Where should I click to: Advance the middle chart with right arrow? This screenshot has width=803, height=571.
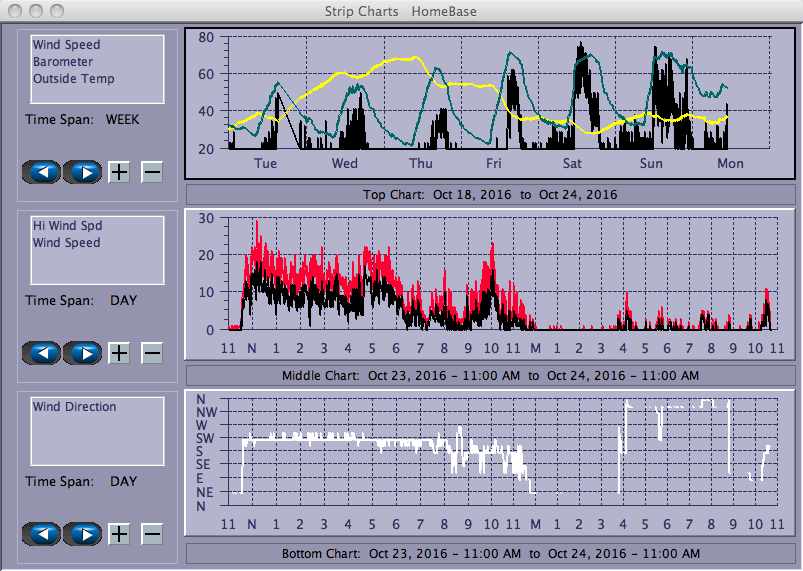[84, 353]
